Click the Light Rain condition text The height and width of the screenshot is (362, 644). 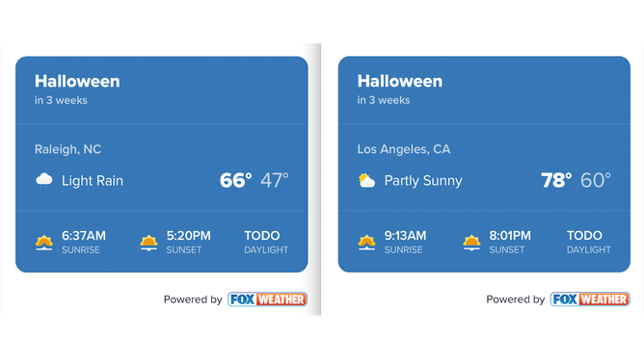pos(93,181)
